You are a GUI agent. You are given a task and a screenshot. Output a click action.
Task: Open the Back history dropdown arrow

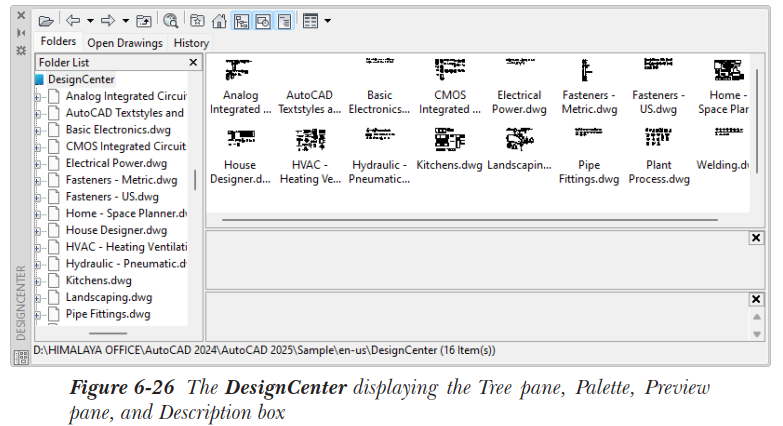90,21
